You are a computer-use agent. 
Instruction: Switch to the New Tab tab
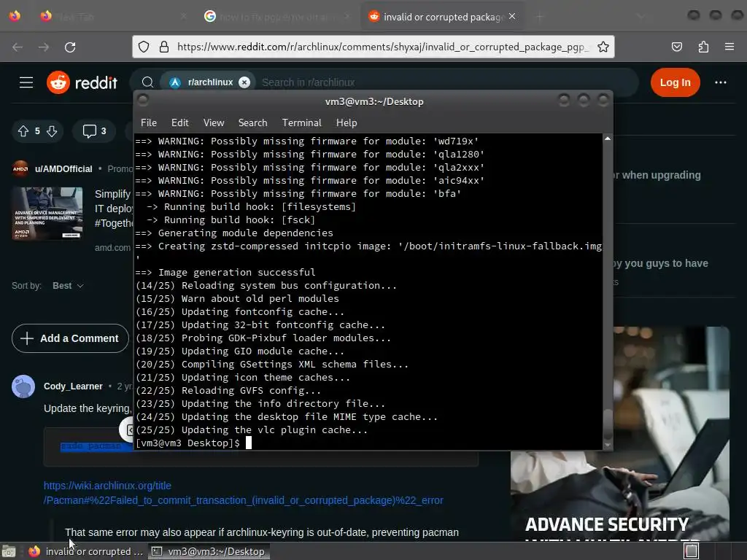click(115, 17)
